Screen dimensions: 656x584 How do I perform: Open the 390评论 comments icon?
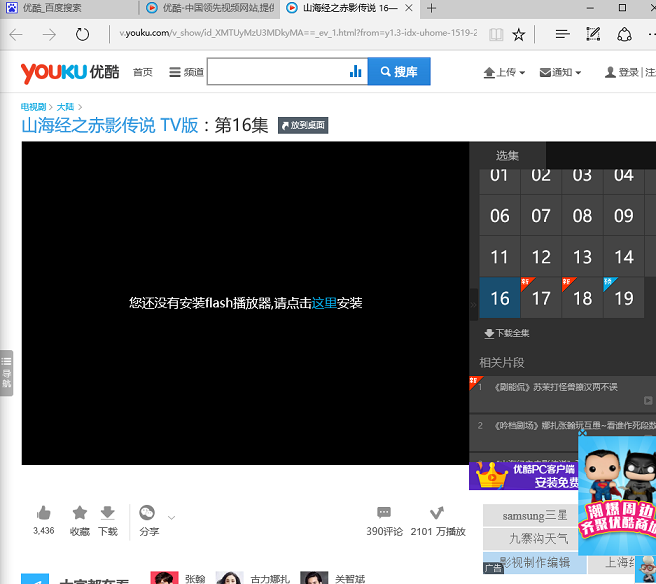[x=384, y=513]
